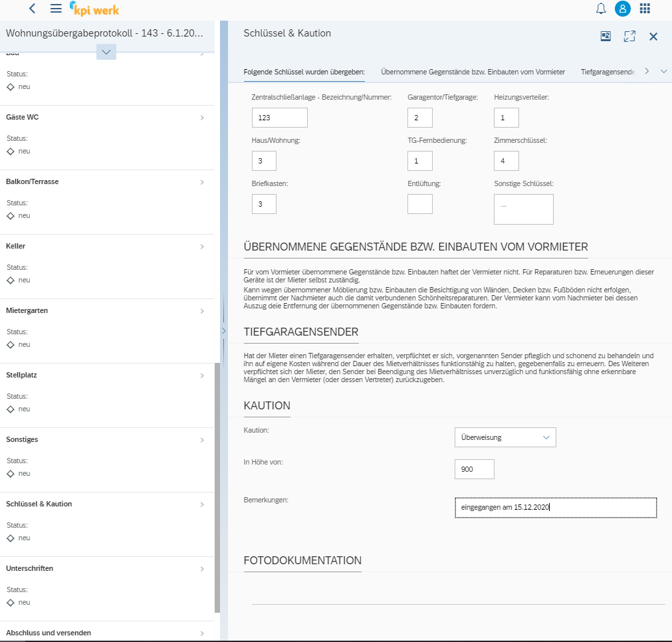Open the Sonstiges section
The image size is (672, 642).
107,461
